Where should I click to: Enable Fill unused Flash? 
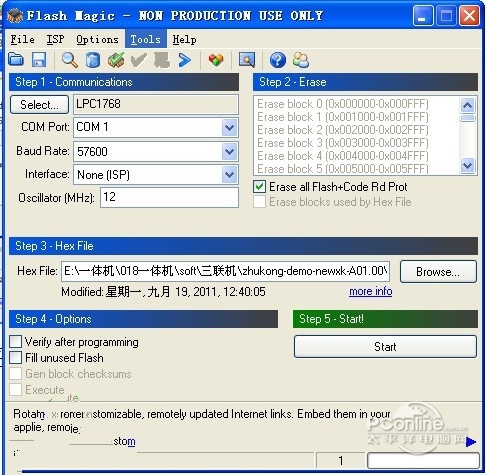tap(15, 358)
